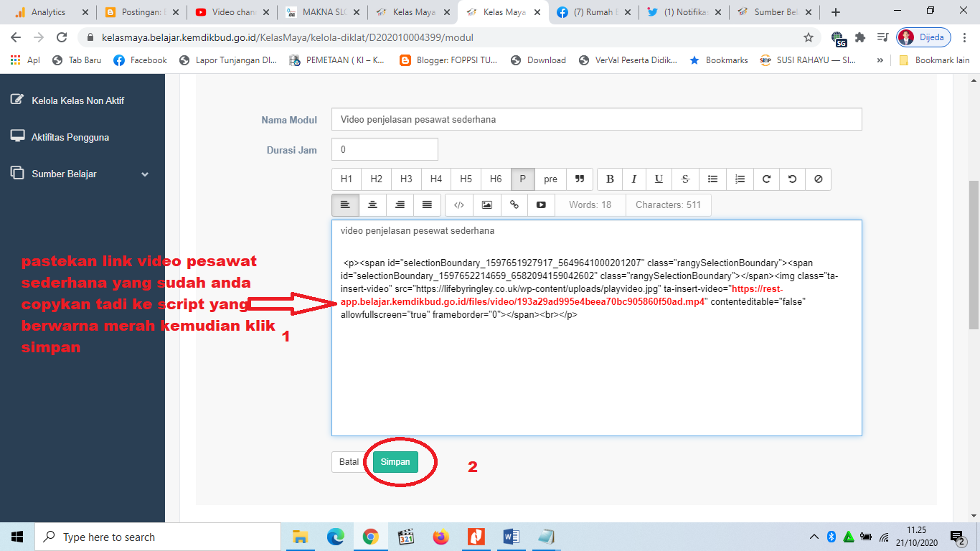Open the Lapor Tunjangan bookmark
The width and height of the screenshot is (980, 551).
click(228, 60)
